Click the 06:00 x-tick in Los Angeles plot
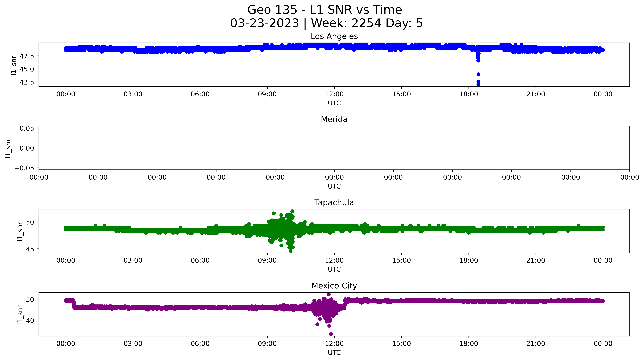644x361 pixels. pos(200,94)
